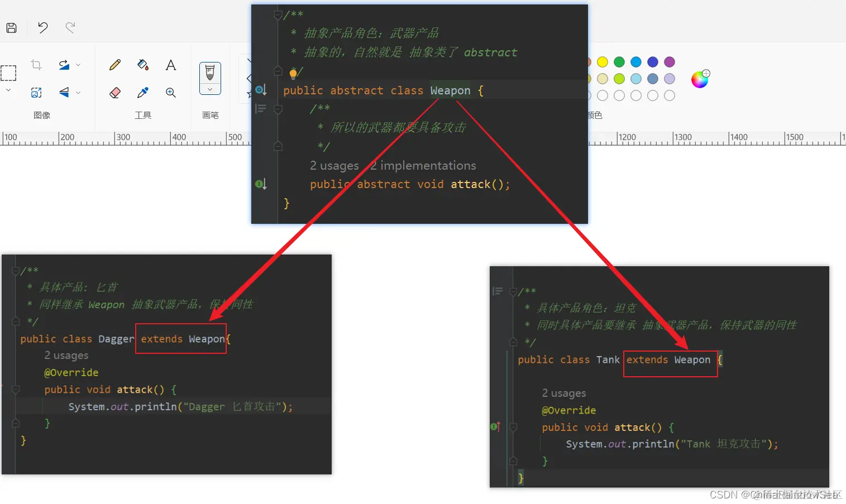
Task: Pick the light turquoise swatch
Action: coord(636,79)
